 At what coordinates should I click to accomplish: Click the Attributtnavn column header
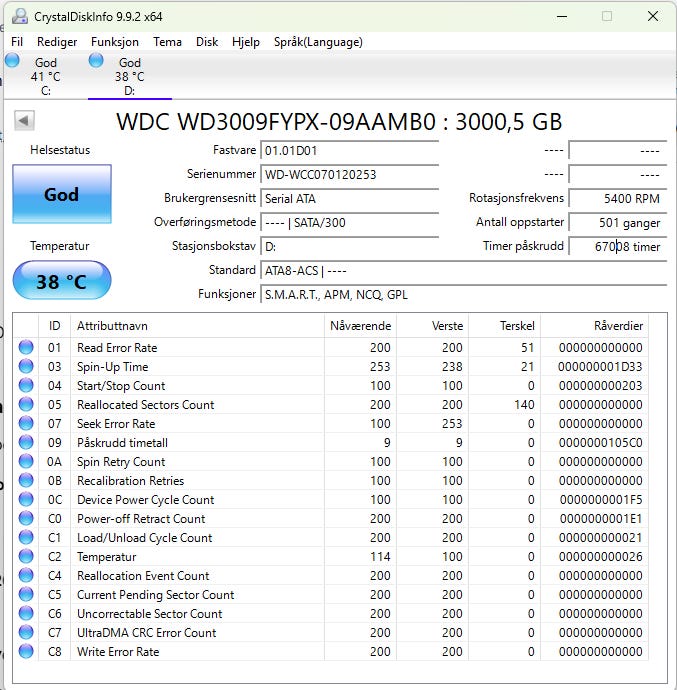(197, 326)
